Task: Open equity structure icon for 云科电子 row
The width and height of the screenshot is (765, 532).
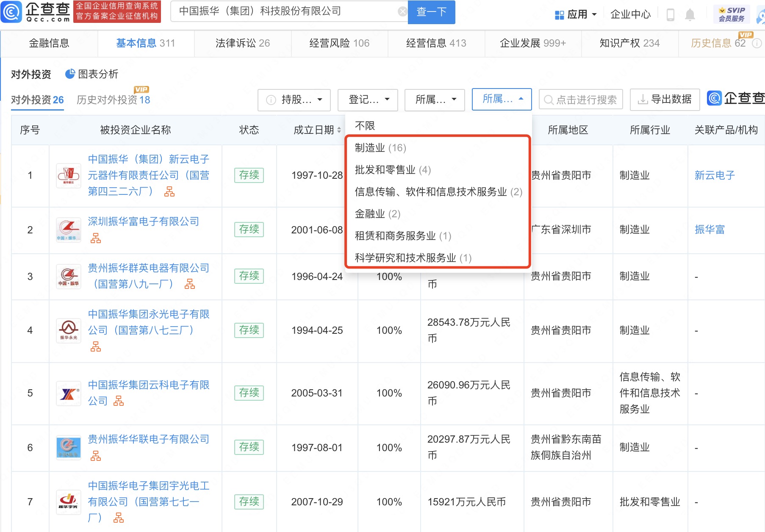Action: click(x=119, y=401)
